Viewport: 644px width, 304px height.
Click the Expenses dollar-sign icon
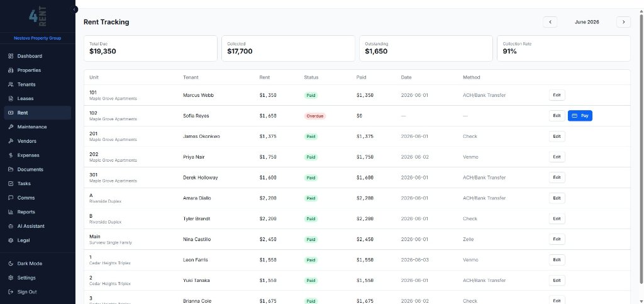[11, 155]
